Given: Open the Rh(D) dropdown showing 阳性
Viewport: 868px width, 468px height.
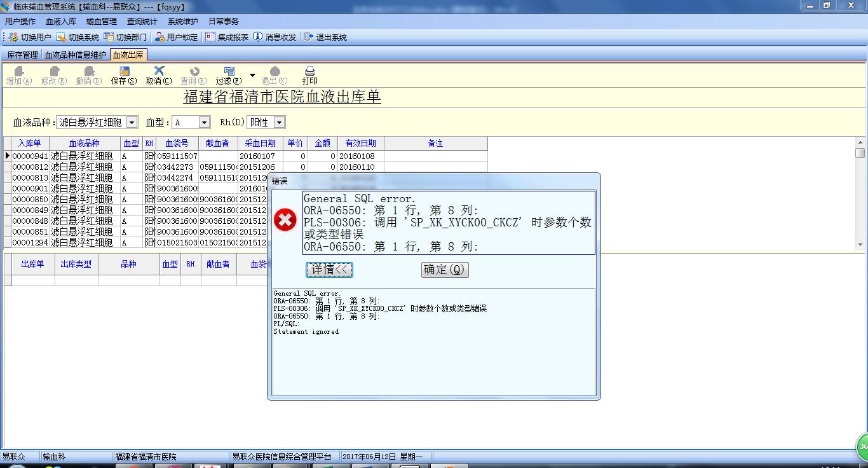Looking at the screenshot, I should 279,122.
